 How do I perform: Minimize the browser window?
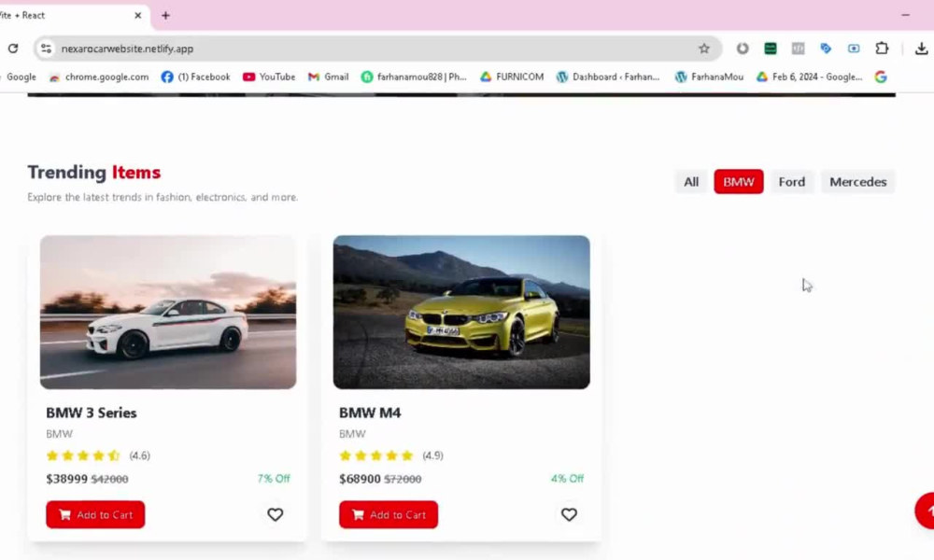coord(905,15)
